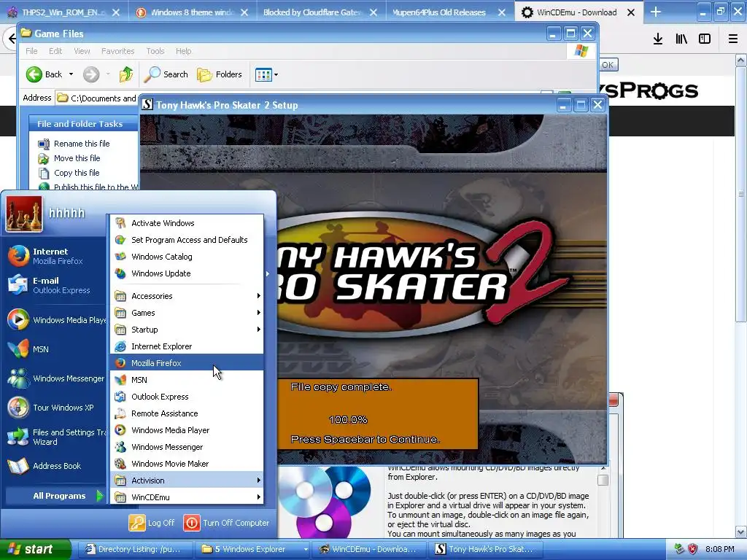The width and height of the screenshot is (747, 560).
Task: Open Back history dropdown arrow
Action: coord(71,74)
